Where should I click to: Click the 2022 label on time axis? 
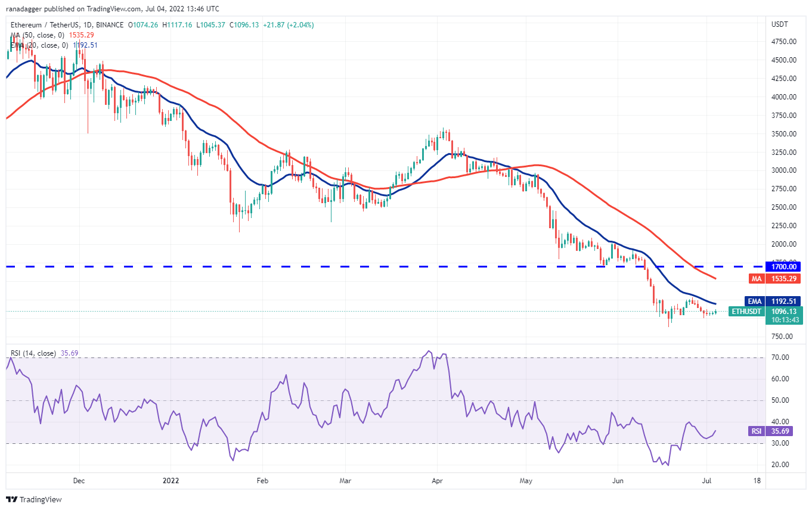(x=170, y=480)
